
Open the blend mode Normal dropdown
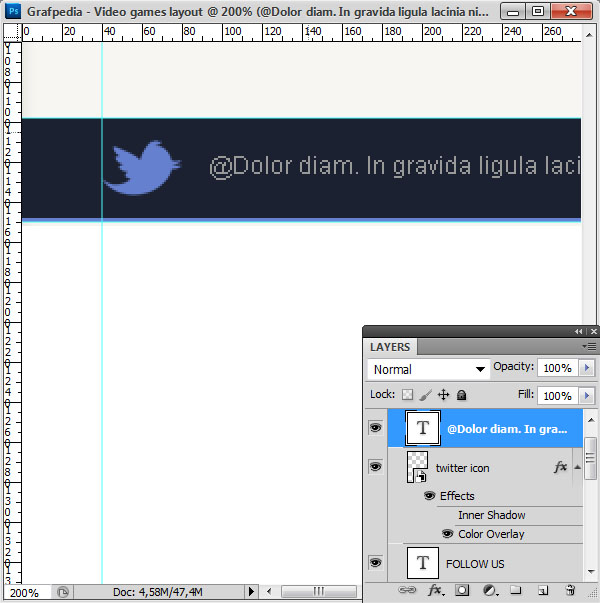(428, 369)
